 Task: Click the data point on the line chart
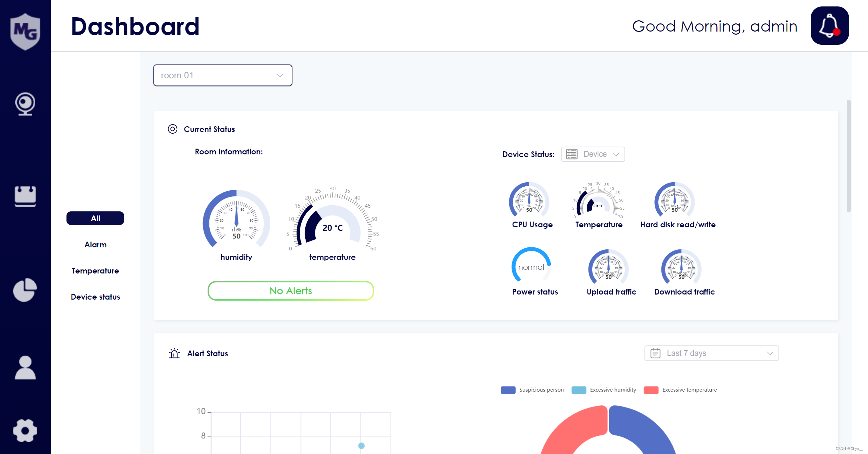click(362, 446)
